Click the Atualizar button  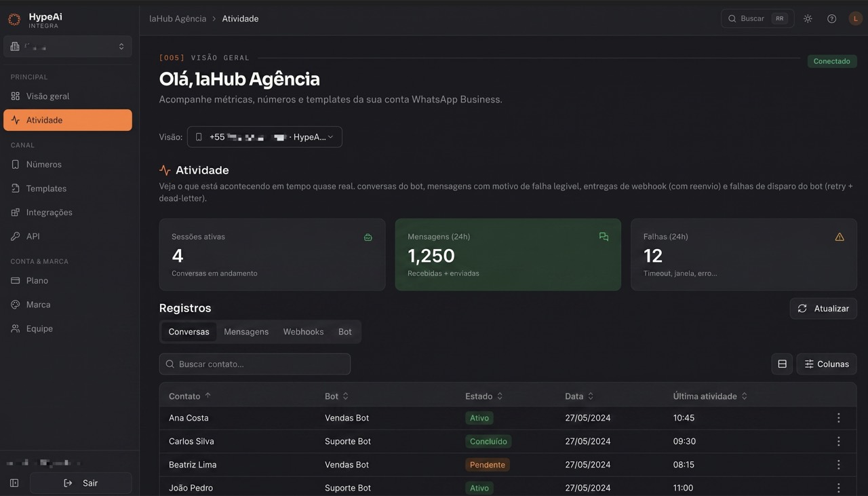823,309
